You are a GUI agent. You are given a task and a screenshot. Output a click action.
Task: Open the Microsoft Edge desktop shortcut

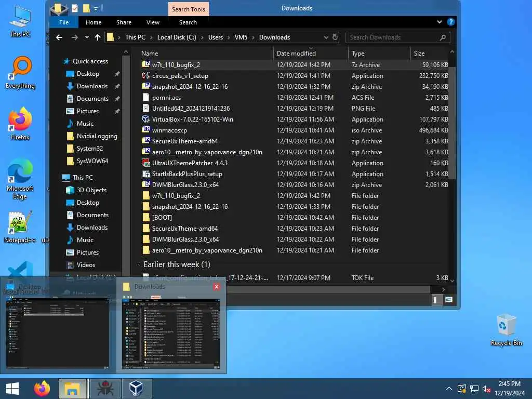tap(20, 179)
